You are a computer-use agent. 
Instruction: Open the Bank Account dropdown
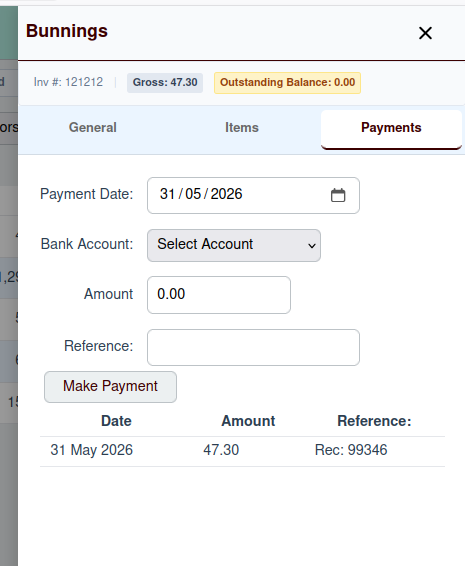[x=234, y=245]
